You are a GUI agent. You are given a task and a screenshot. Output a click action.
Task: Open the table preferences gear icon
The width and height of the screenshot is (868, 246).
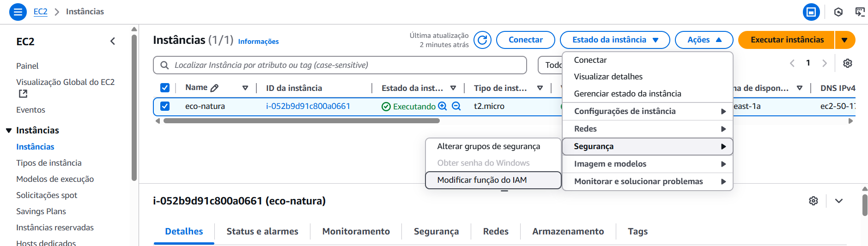point(847,63)
